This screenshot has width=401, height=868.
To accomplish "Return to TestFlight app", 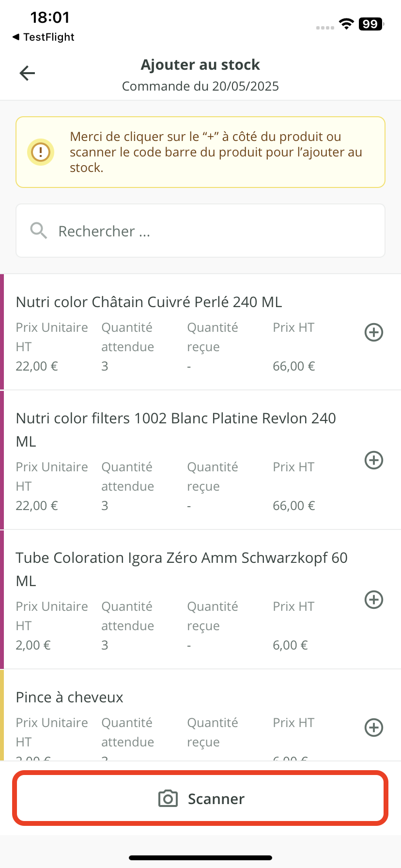I will coord(44,37).
